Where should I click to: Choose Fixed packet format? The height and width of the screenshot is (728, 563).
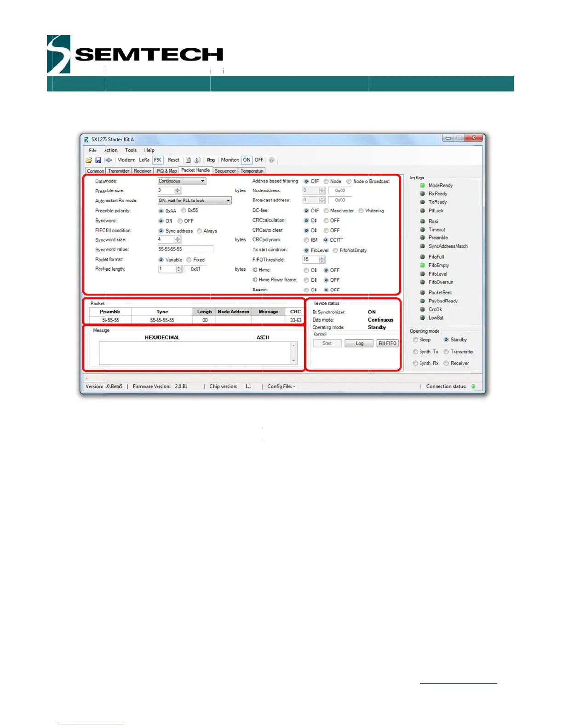tap(189, 260)
